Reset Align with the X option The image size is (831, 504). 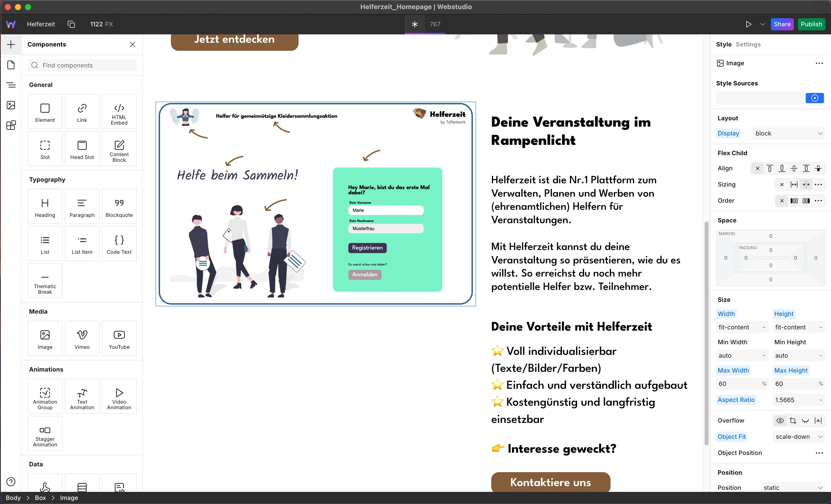757,168
